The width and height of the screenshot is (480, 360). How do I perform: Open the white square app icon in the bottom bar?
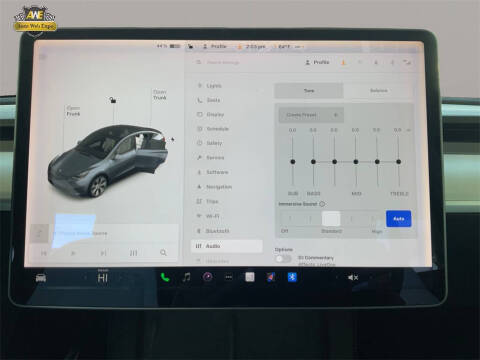pyautogui.click(x=250, y=277)
